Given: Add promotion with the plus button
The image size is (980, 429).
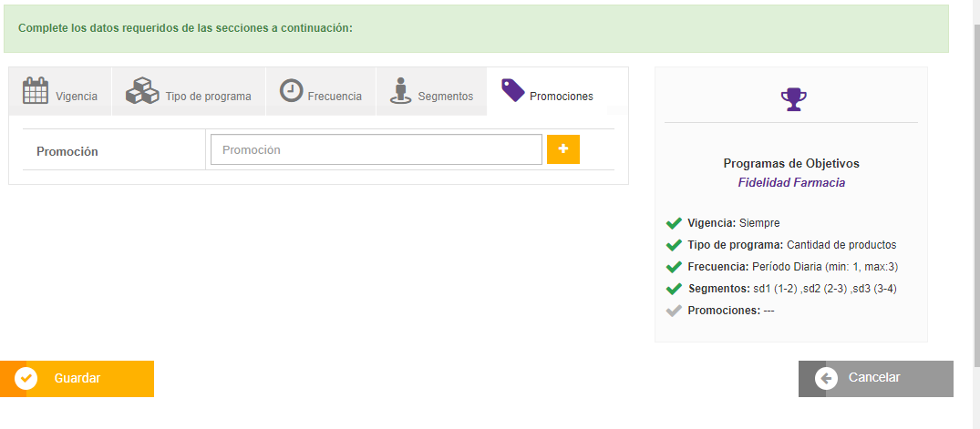Looking at the screenshot, I should click(x=563, y=149).
